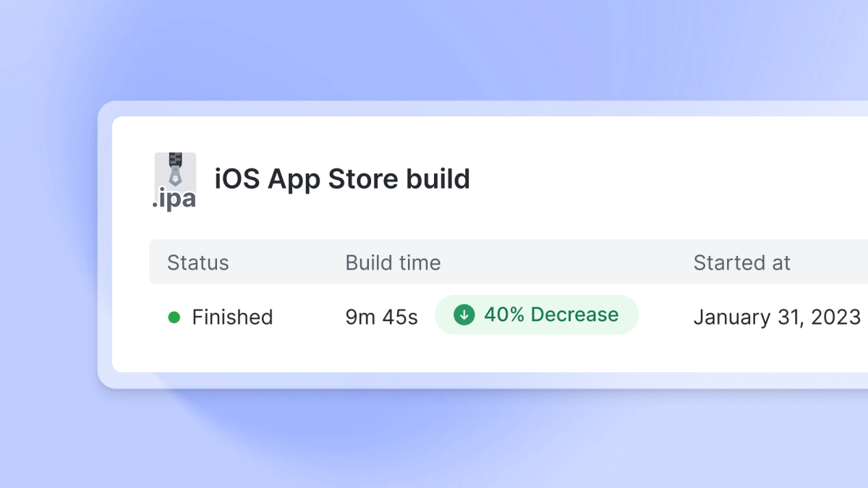Viewport: 868px width, 488px height.
Task: Click the Finished status text
Action: tap(232, 317)
